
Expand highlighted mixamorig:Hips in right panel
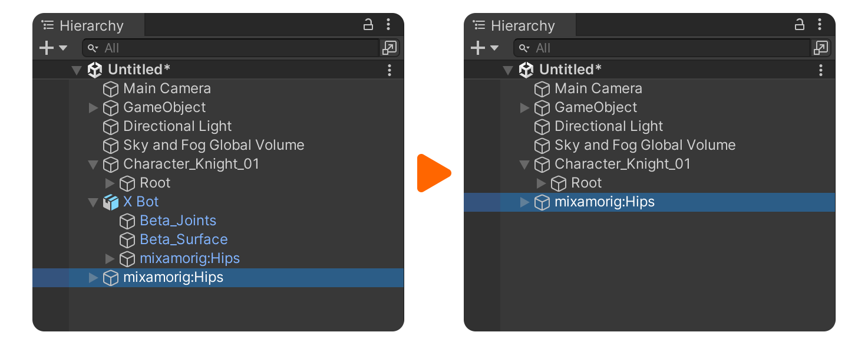524,202
